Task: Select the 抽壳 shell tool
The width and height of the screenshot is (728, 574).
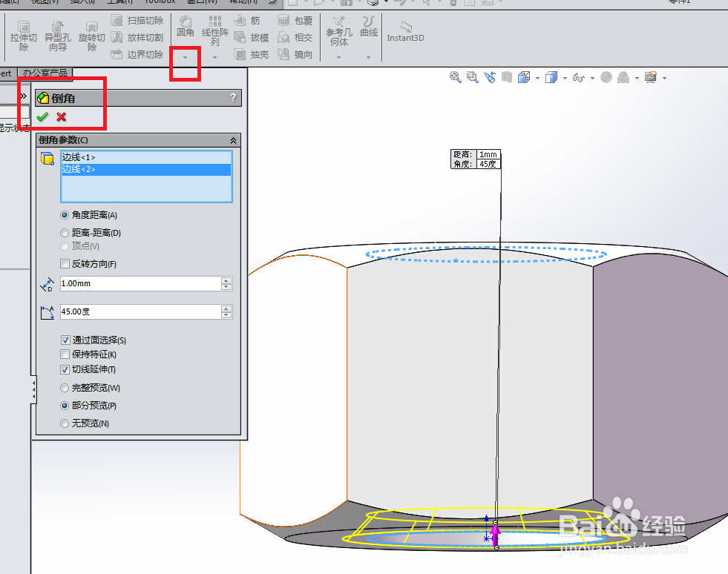Action: coord(251,54)
